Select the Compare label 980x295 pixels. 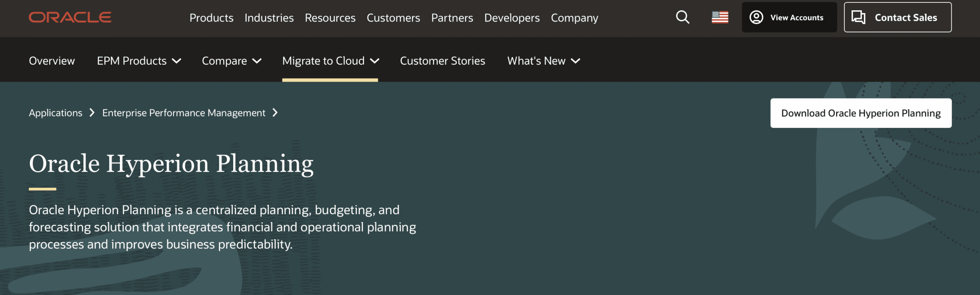click(x=224, y=61)
